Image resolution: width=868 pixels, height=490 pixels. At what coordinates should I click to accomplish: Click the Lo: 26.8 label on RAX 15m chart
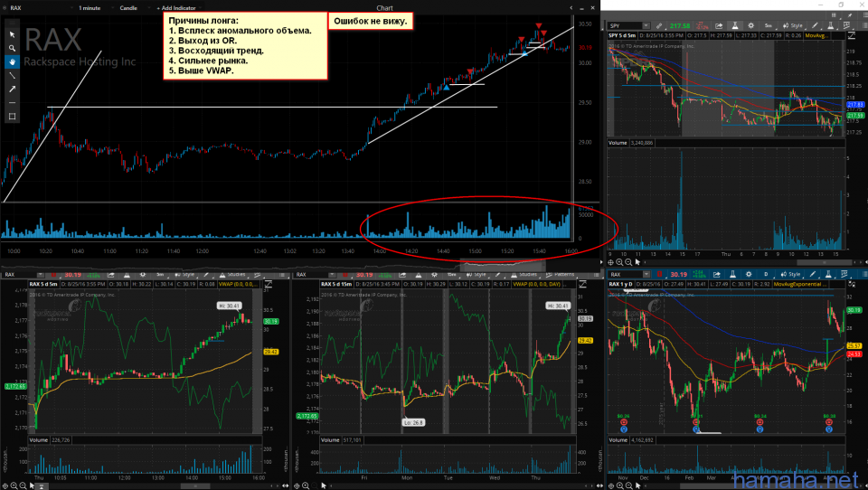coord(413,422)
